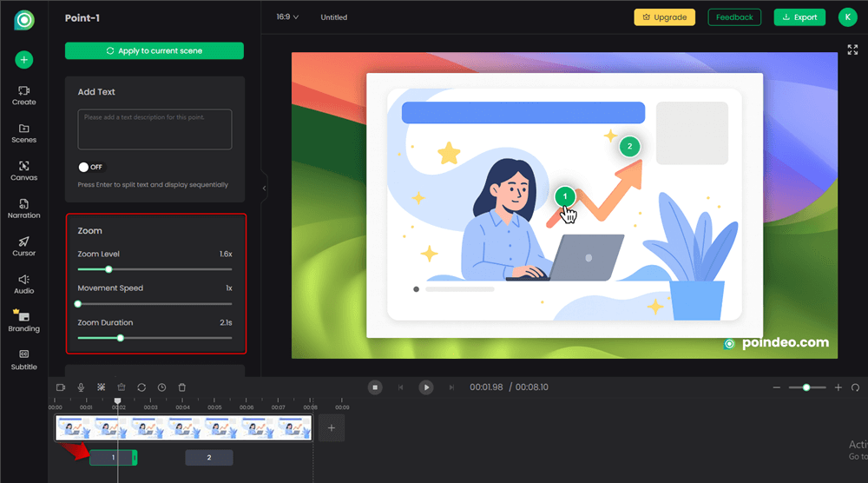Select point 2 marker on timeline
The image size is (868, 483).
coord(209,458)
